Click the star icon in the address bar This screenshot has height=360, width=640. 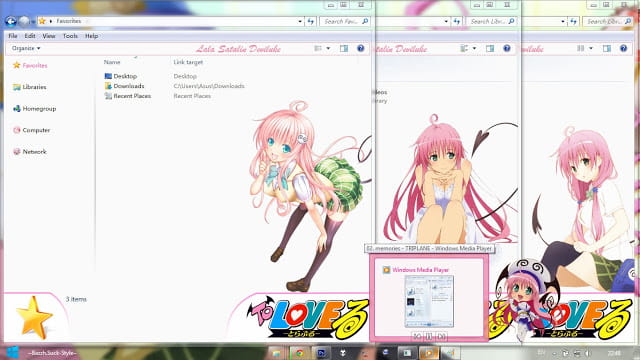click(42, 21)
